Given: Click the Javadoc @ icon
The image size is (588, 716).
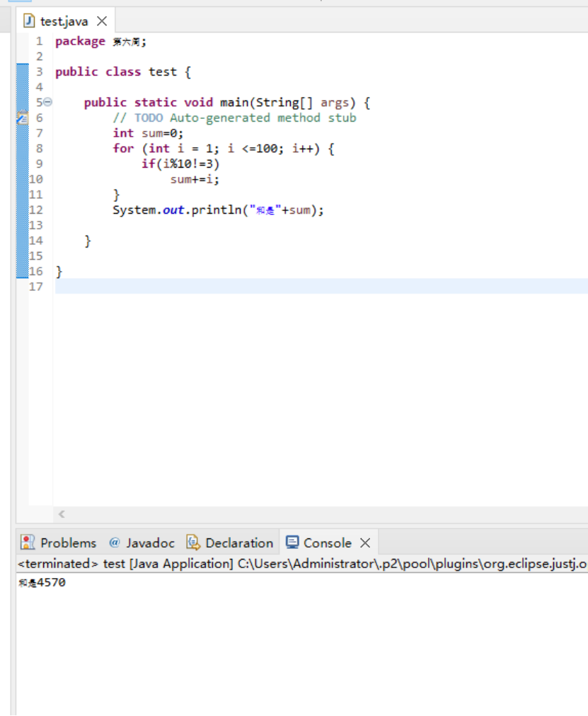Looking at the screenshot, I should click(x=114, y=542).
